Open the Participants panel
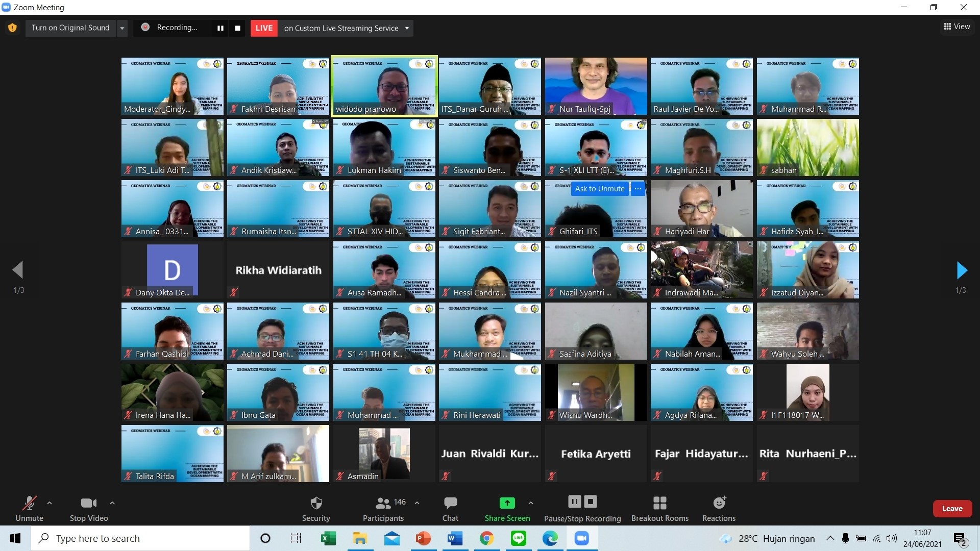Screen dimensions: 980x551 pyautogui.click(x=383, y=503)
